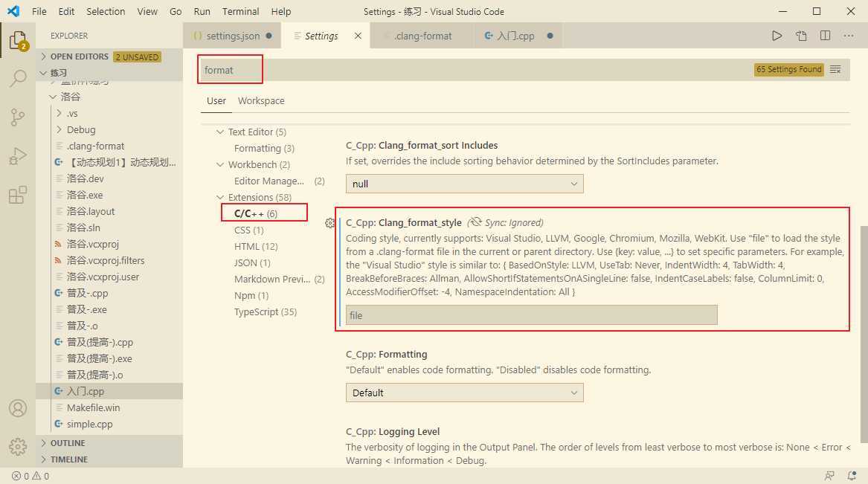Collapse the Extensions settings group
This screenshot has height=484, width=868.
coord(220,197)
